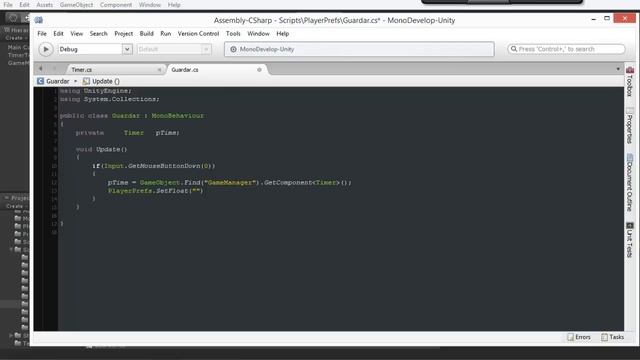Open the MonoDevelop Window menu
640x360 pixels.
coord(258,33)
